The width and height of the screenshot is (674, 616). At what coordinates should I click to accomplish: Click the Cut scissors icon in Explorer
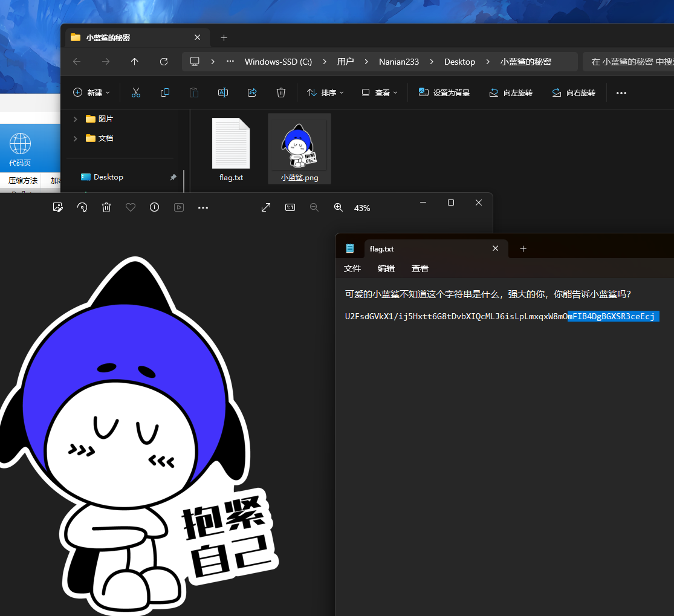click(x=136, y=92)
